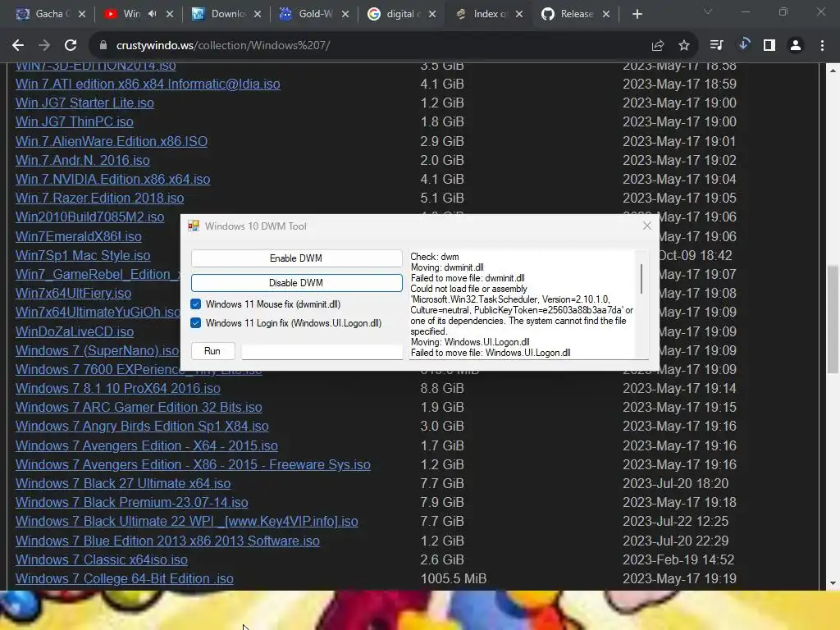This screenshot has width=840, height=630.
Task: Open Win.JG7.ThinPC.iso link
Action: pos(75,121)
